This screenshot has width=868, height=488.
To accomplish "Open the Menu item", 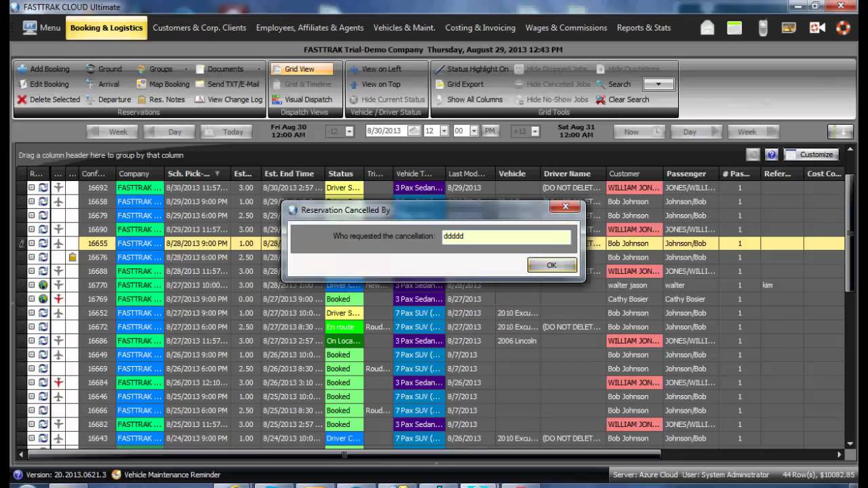I will click(x=41, y=28).
